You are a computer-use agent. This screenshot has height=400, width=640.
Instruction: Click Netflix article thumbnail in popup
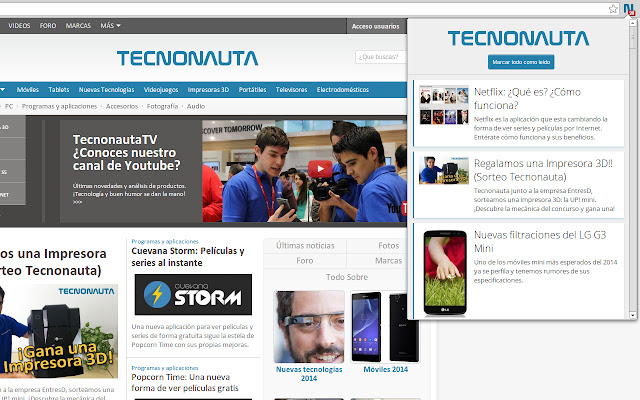444,105
